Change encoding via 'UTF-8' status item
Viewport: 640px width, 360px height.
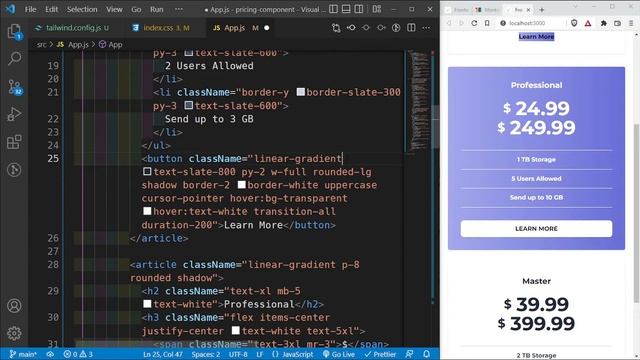pos(238,354)
